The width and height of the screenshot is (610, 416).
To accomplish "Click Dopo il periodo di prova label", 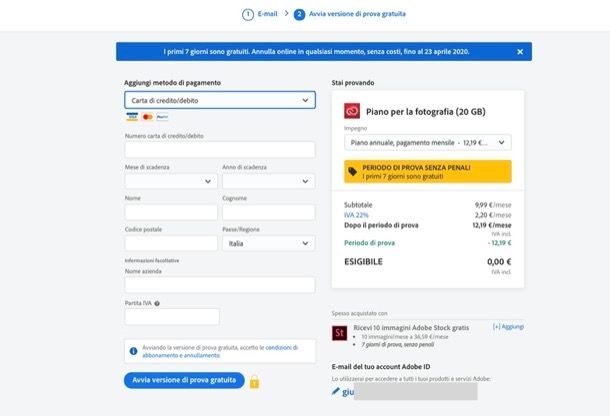I will pos(381,225).
